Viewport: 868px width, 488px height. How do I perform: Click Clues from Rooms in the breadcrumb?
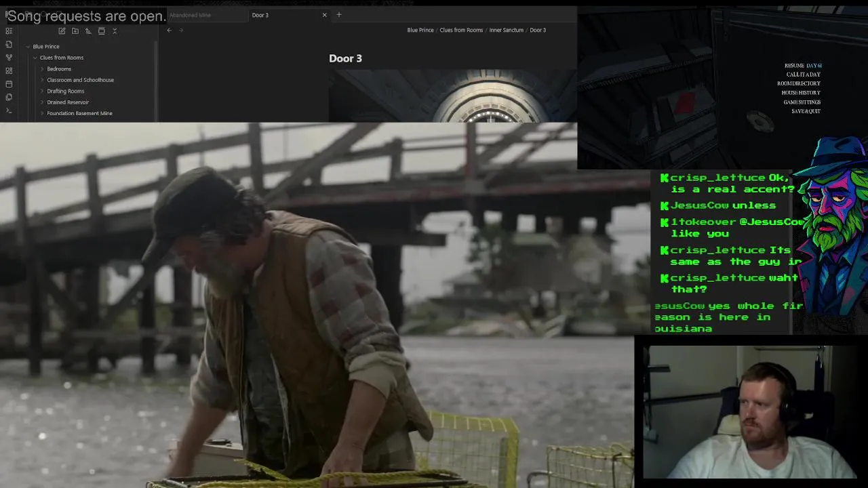[461, 30]
